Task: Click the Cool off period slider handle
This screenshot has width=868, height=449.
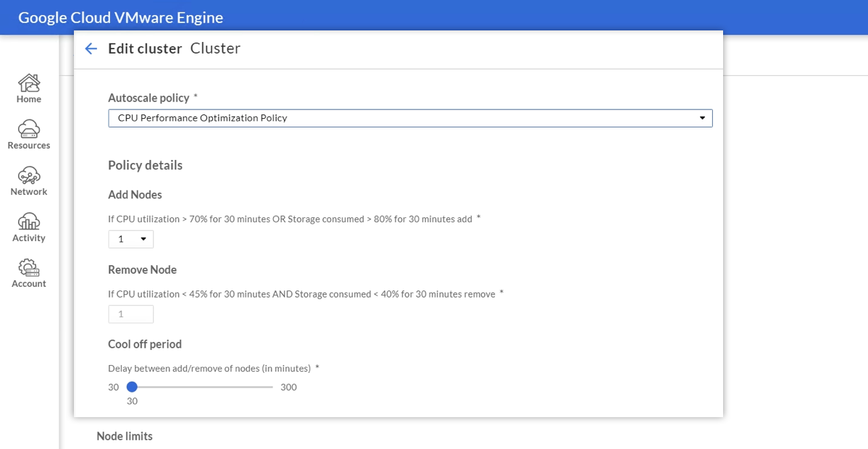Action: 132,387
